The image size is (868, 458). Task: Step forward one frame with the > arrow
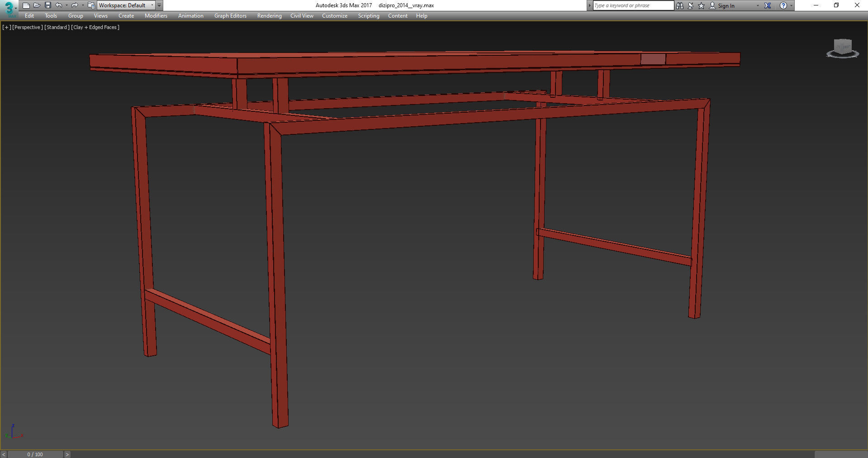point(67,454)
